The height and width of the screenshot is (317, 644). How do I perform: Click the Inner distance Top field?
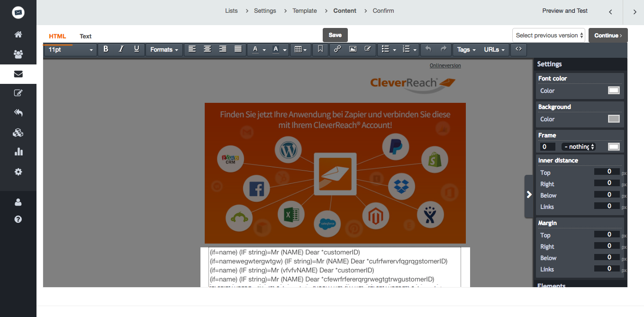[x=607, y=172]
